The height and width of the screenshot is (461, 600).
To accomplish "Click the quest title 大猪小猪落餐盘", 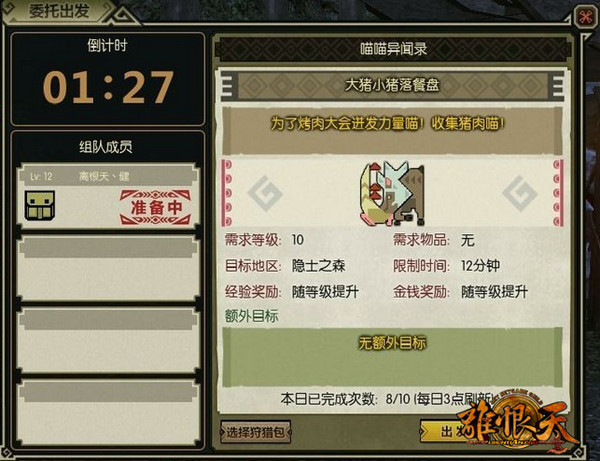I will pos(392,85).
